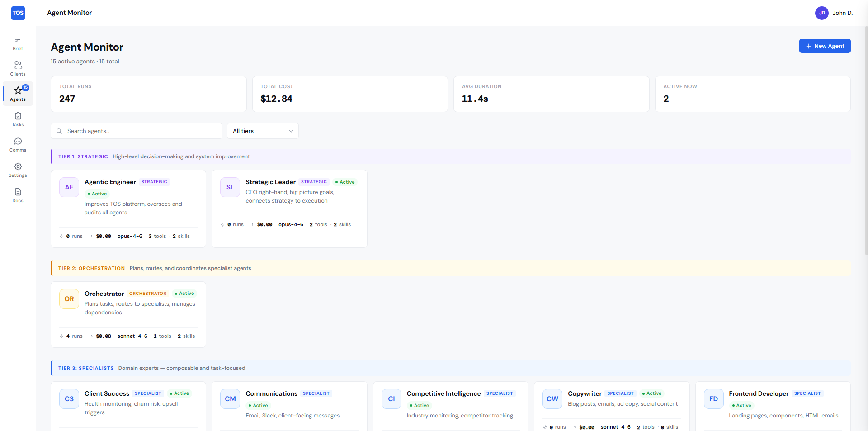Open the Tasks clipboard icon
The width and height of the screenshot is (868, 431).
click(x=18, y=116)
